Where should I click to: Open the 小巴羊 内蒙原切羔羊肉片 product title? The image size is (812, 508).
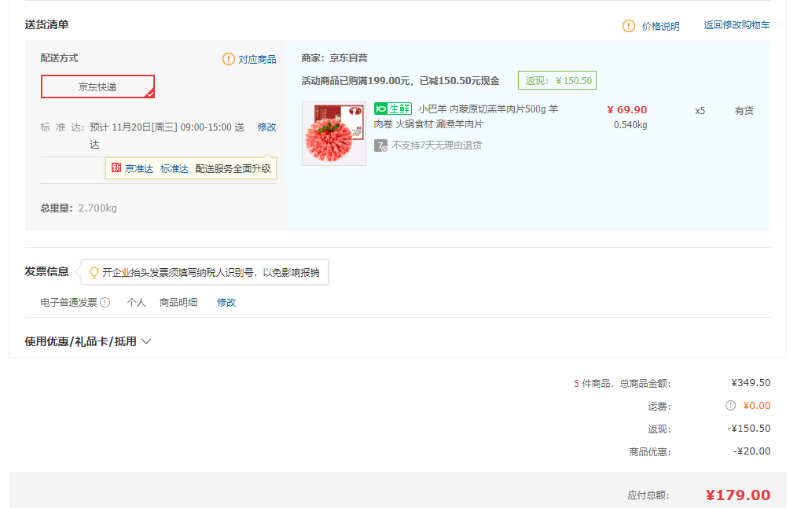point(465,116)
